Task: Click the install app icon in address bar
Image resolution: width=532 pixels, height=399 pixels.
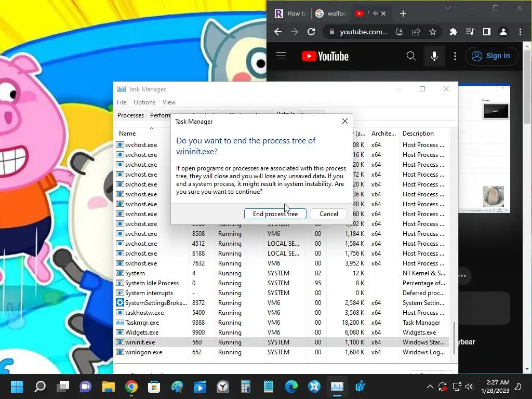Action: point(400,32)
